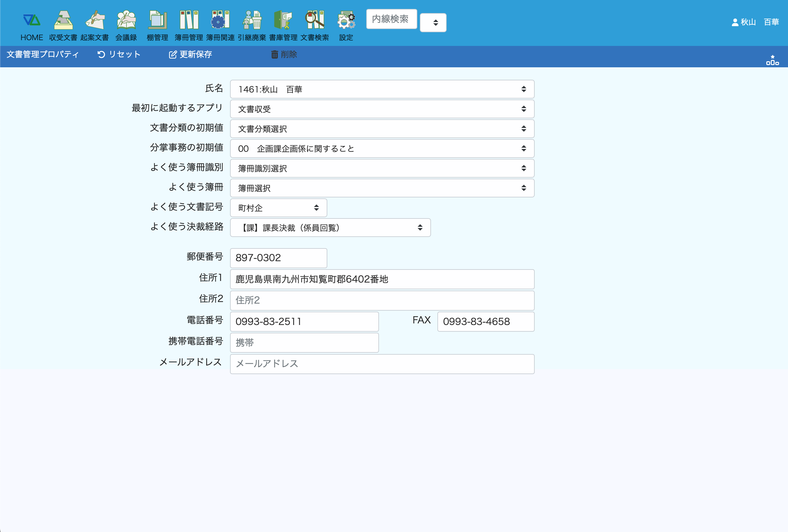Open the 引継廃棄 disposal icon

pyautogui.click(x=252, y=20)
